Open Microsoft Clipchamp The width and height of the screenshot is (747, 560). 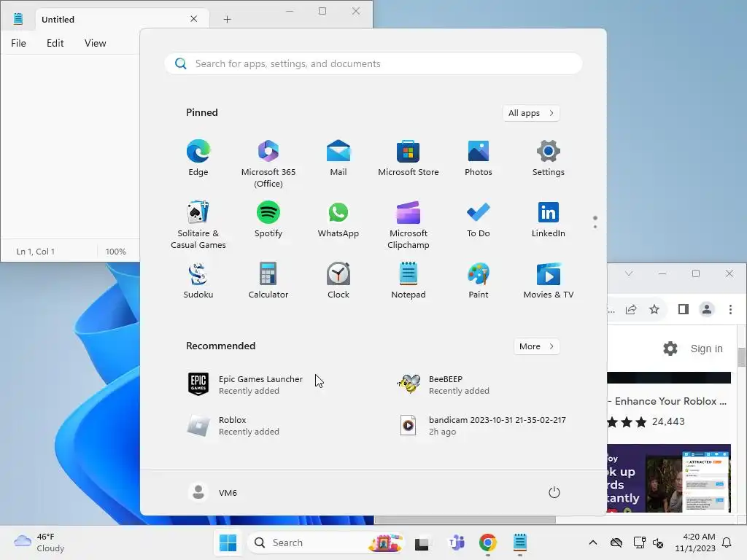(409, 225)
